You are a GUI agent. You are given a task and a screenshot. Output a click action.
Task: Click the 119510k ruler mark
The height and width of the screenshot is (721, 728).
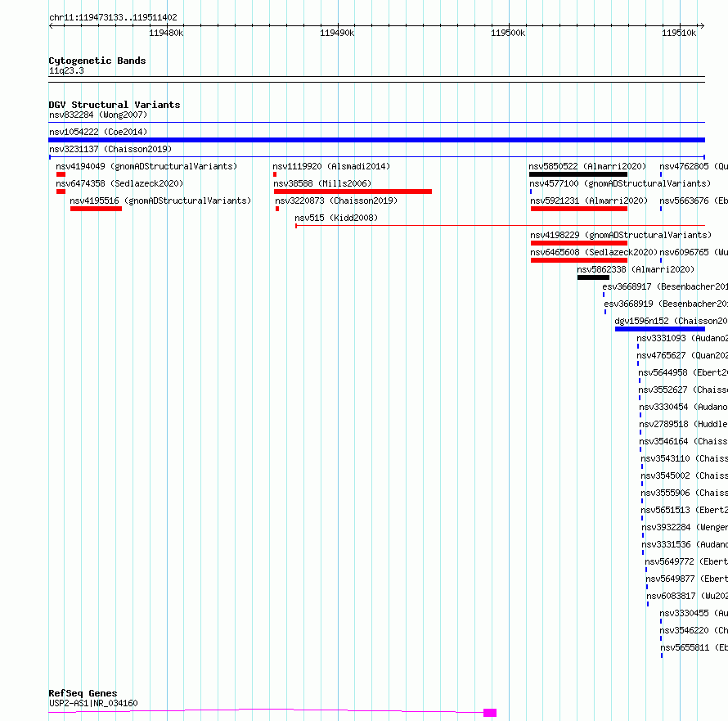point(679,33)
